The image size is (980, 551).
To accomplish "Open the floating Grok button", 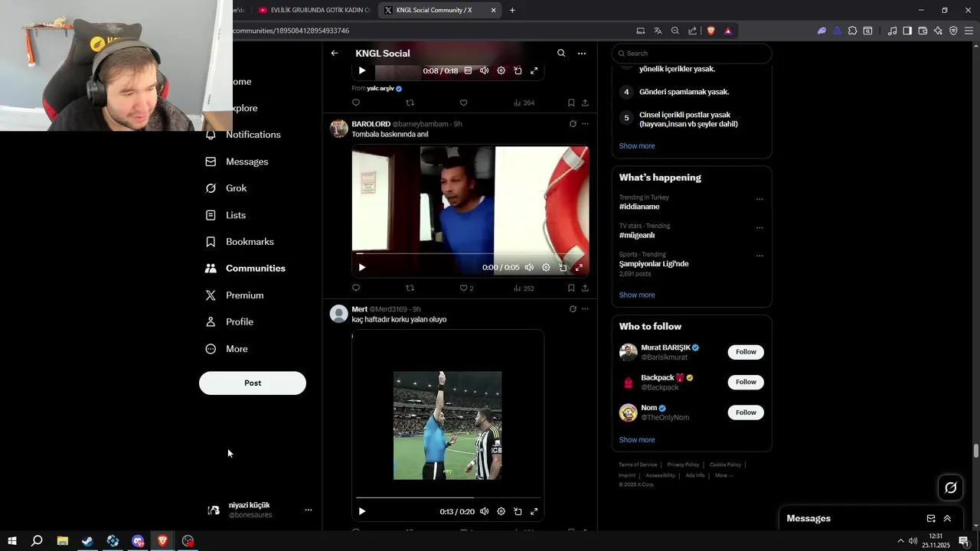I will coord(951,487).
